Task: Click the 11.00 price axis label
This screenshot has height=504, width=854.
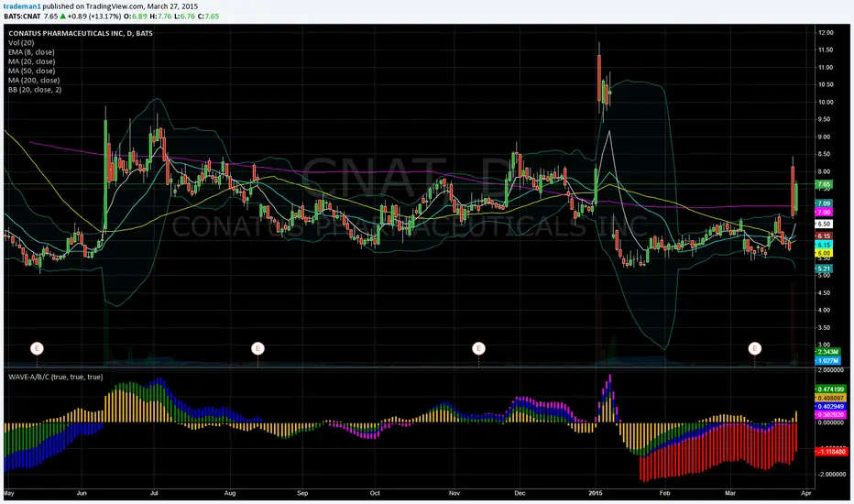Action: [x=825, y=68]
